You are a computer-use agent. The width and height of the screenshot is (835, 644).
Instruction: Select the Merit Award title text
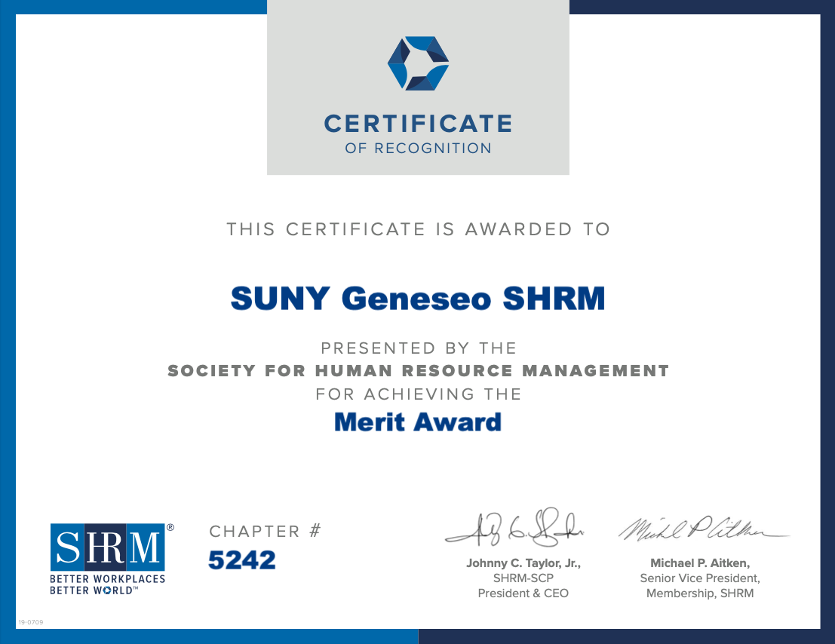coord(418,422)
